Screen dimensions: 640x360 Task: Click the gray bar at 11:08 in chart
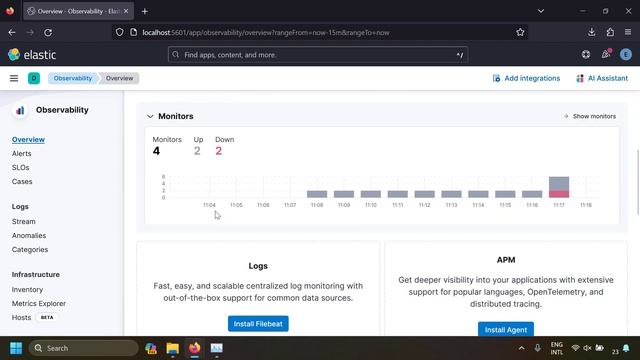click(317, 194)
